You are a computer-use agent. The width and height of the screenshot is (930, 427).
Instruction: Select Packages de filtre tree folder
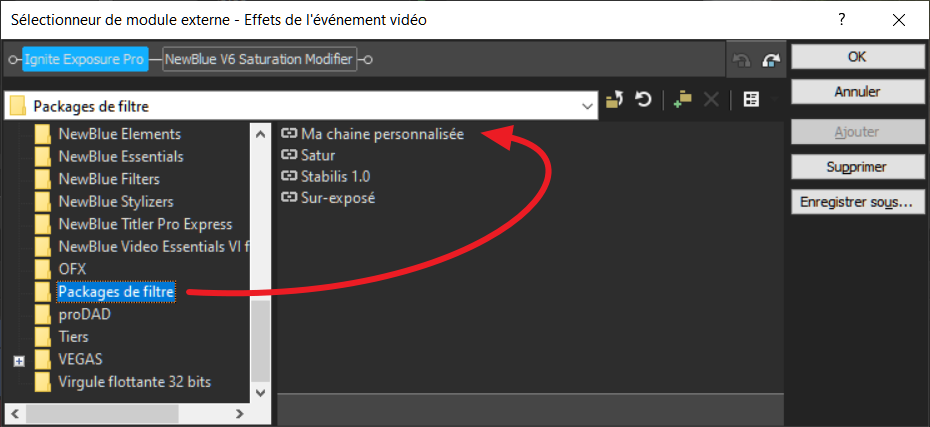point(116,292)
